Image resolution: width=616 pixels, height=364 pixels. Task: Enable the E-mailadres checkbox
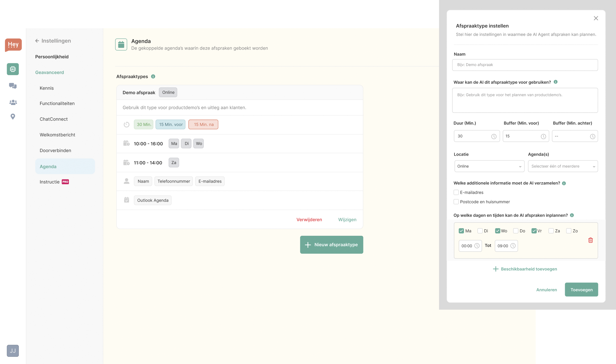(x=456, y=192)
